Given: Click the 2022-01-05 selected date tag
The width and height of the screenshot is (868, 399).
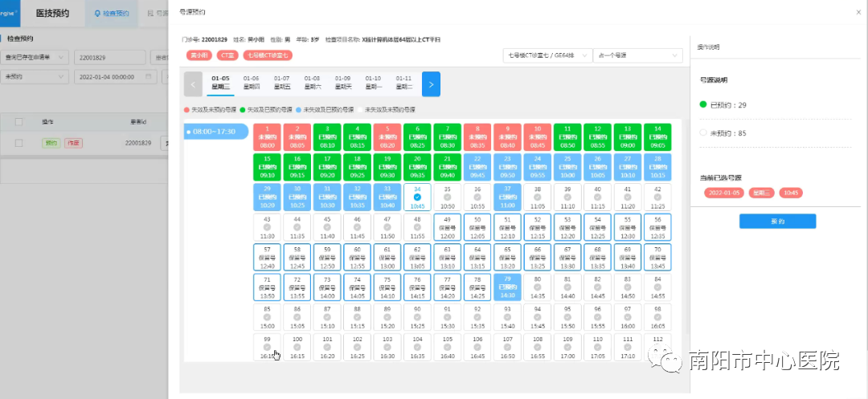Looking at the screenshot, I should [725, 193].
